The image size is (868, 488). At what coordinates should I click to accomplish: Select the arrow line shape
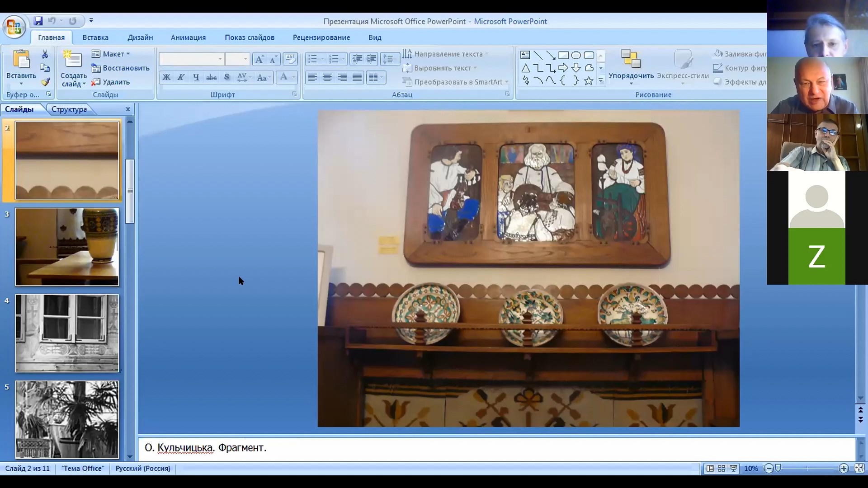[551, 55]
